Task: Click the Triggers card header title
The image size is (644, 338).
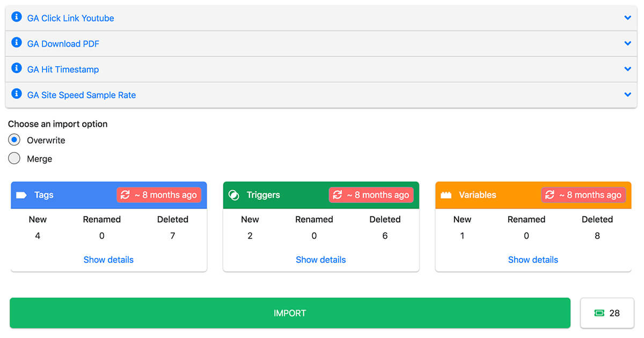Action: coord(264,195)
